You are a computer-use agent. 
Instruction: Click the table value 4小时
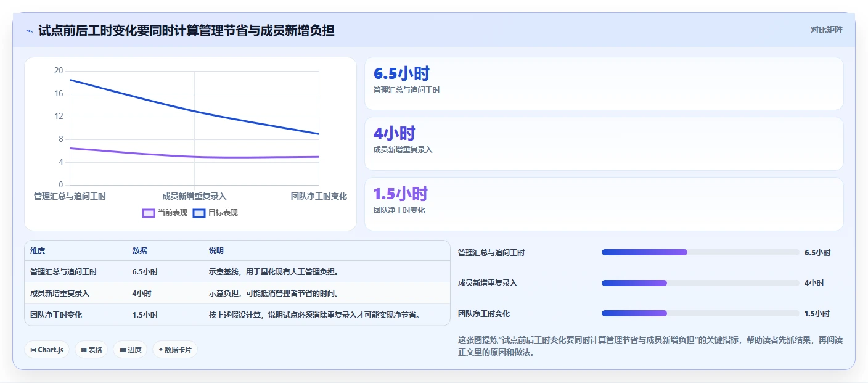(142, 294)
